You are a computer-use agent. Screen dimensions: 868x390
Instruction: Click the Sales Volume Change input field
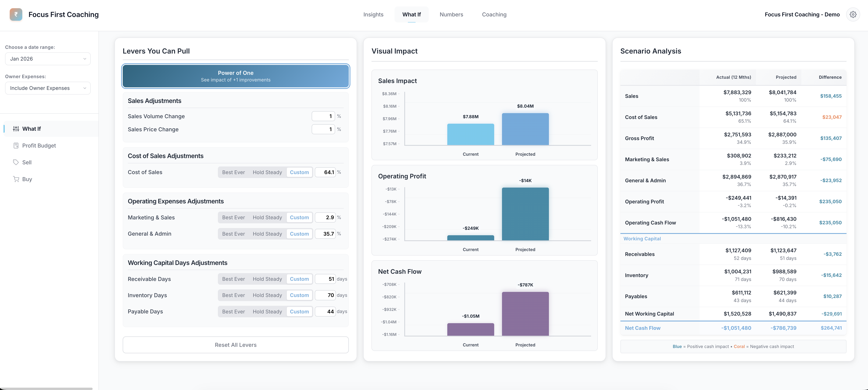coord(323,116)
